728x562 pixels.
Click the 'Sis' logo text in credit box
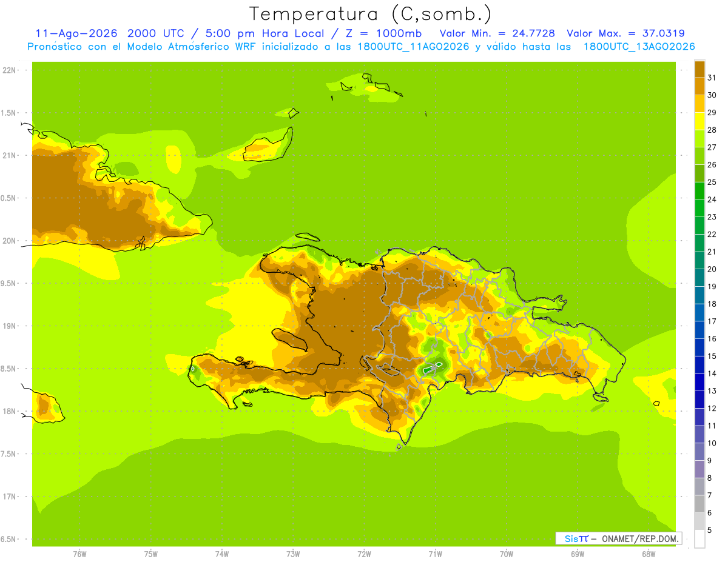(x=571, y=538)
